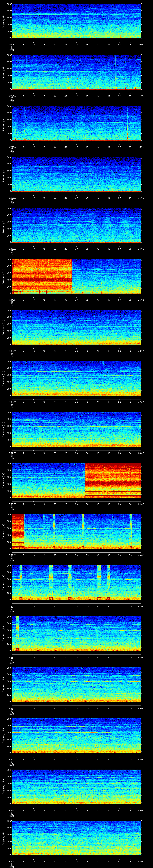
Task: Click the vertical burst near 19 s in the 2:39:00 spectrogram
Action: click(x=54, y=531)
